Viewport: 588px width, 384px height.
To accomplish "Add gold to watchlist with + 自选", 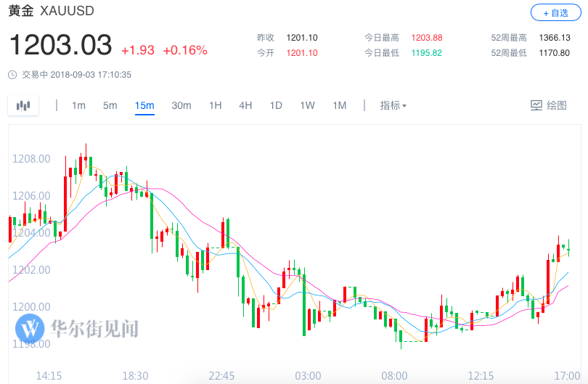I will [x=556, y=13].
